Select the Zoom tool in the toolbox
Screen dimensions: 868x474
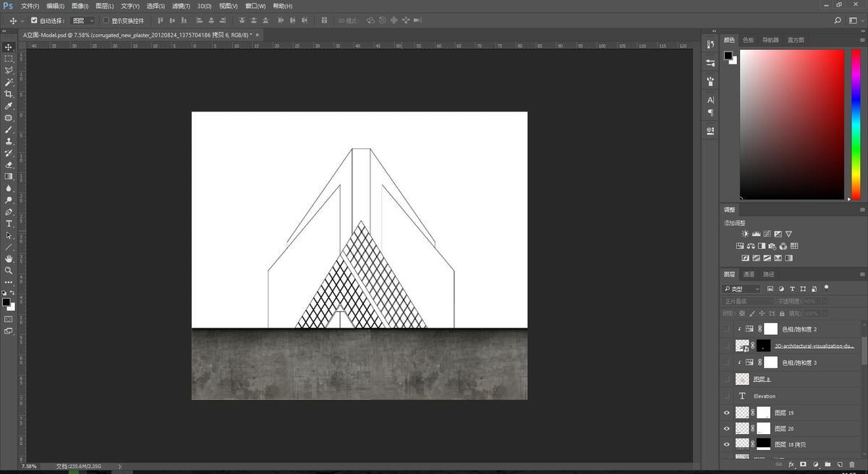pyautogui.click(x=9, y=270)
